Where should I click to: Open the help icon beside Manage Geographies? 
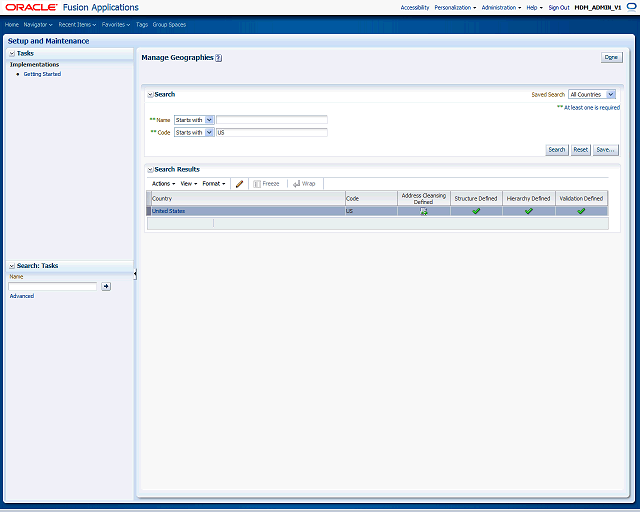coord(218,58)
